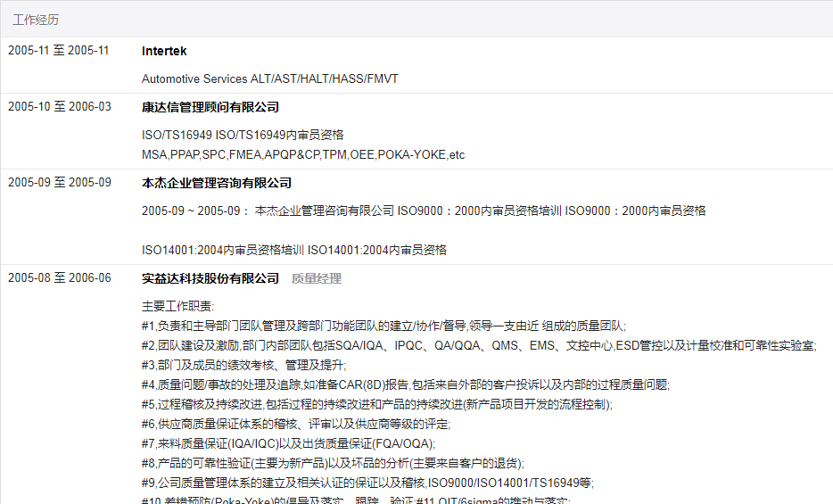This screenshot has width=833, height=504.
Task: Click responsibility line #4 about CAR(8D)报告
Action: (x=406, y=385)
